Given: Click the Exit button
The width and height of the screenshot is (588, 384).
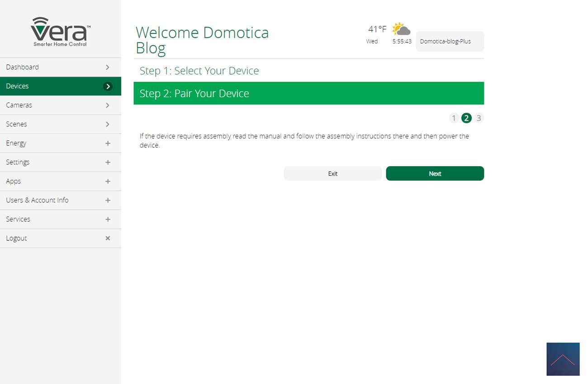Looking at the screenshot, I should (332, 173).
